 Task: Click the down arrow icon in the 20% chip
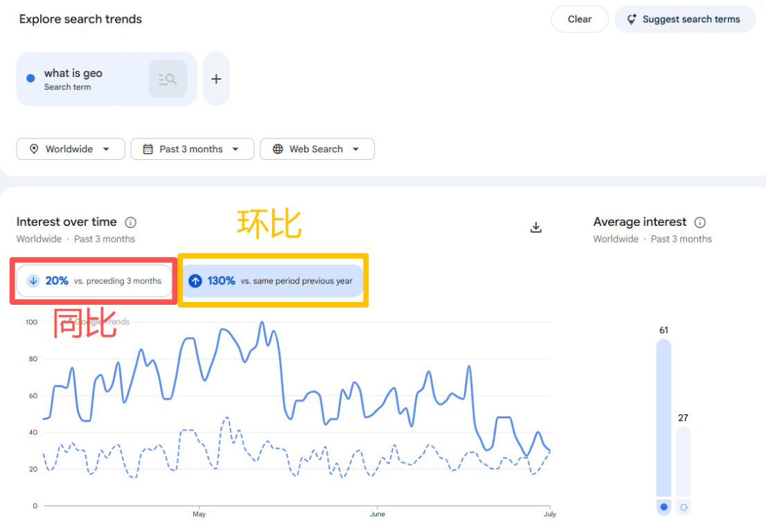[33, 281]
